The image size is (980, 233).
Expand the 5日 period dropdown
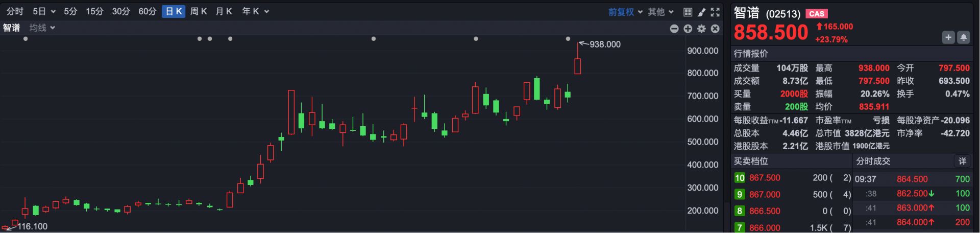click(x=44, y=11)
